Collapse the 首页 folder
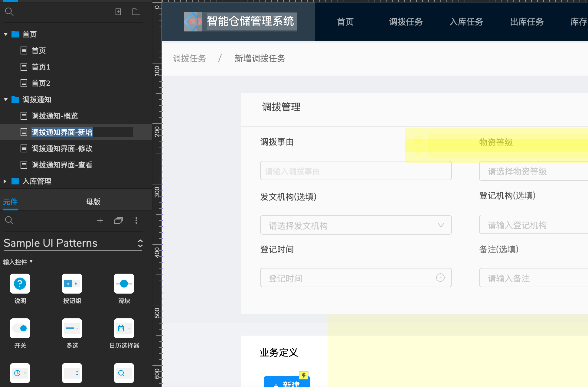 point(5,34)
